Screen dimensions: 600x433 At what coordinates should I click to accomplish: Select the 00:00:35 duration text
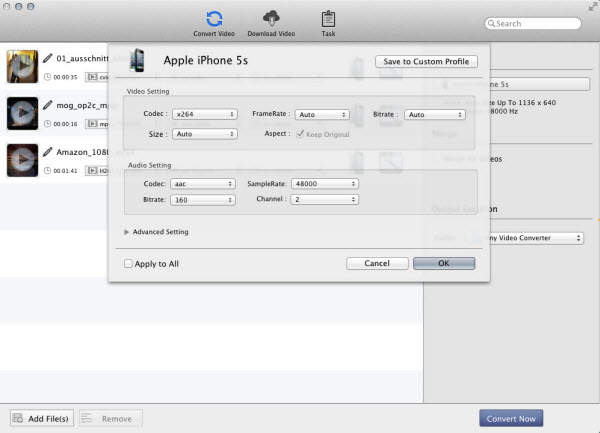[65, 77]
